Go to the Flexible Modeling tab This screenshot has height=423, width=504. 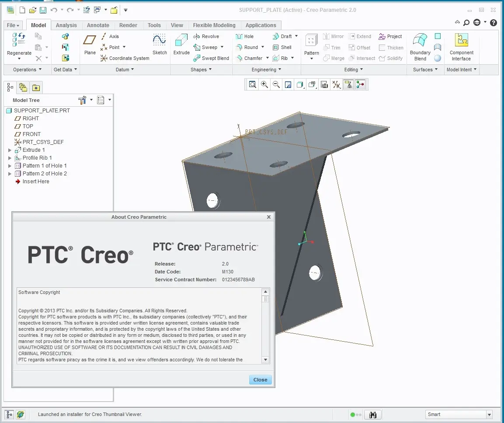[x=214, y=25]
